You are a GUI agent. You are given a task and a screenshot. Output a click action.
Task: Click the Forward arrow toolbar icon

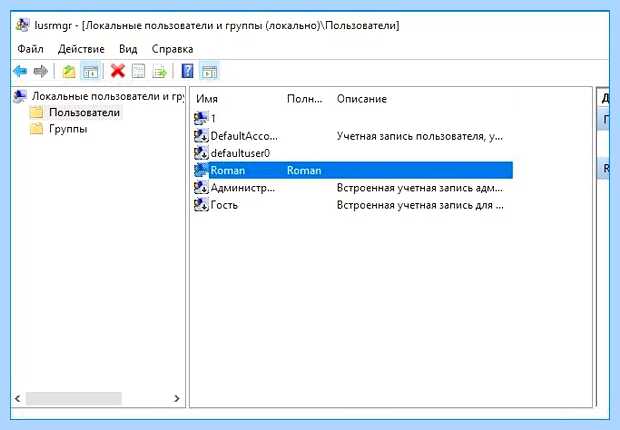[41, 72]
